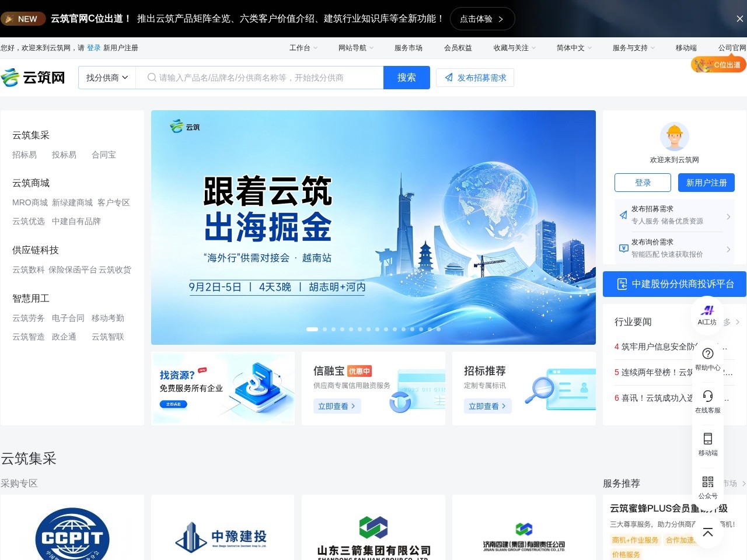This screenshot has height=560, width=747.
Task: Click 立即查看 on the 招标推荐 card
Action: (488, 406)
